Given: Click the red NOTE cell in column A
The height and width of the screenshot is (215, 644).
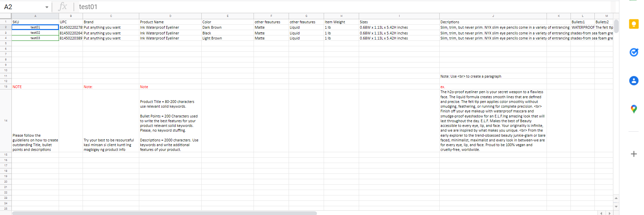Looking at the screenshot, I should [x=35, y=87].
